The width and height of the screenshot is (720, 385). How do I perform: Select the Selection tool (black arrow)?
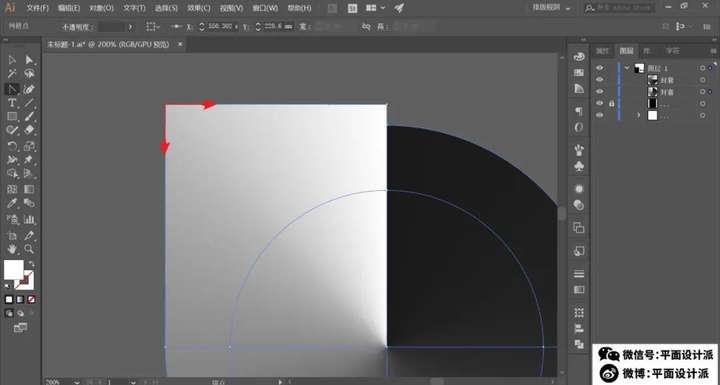[12, 60]
